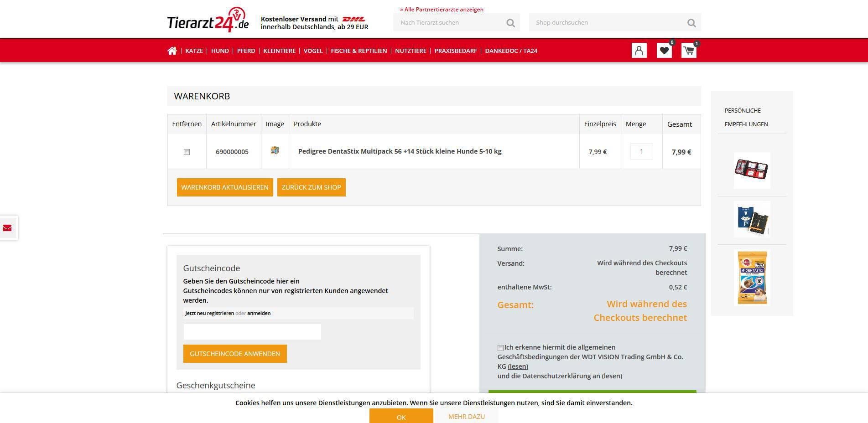Open the user account icon
This screenshot has height=423, width=868.
[x=639, y=50]
